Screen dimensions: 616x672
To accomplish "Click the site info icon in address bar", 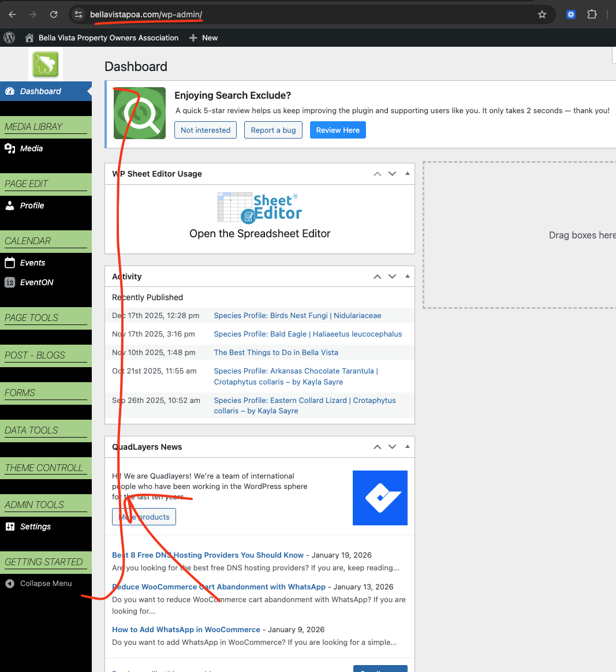I will coord(79,14).
